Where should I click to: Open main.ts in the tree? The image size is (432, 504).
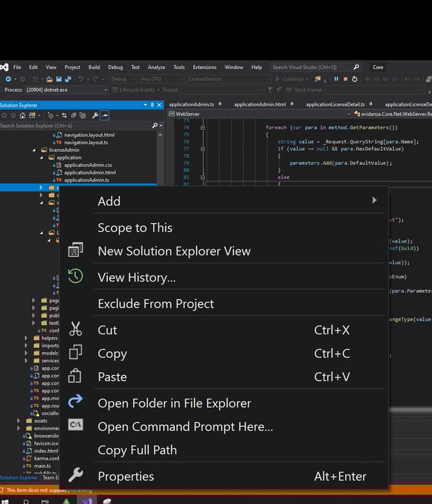pos(43,465)
